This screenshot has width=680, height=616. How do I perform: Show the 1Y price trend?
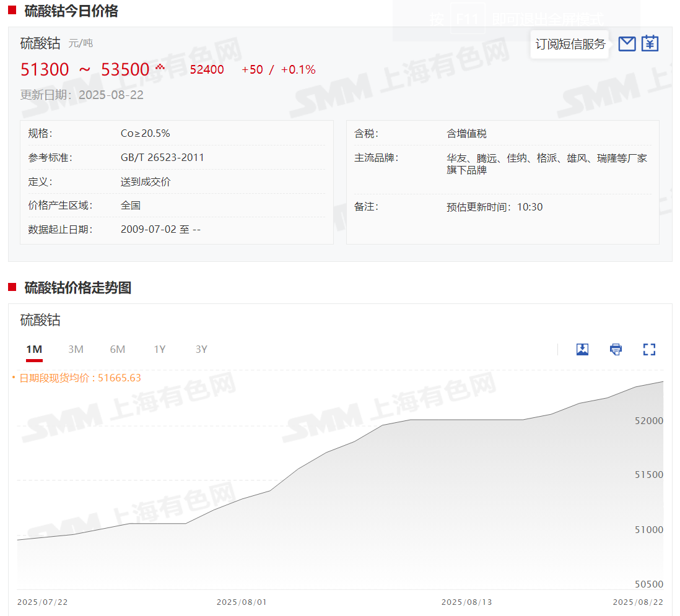coord(160,350)
